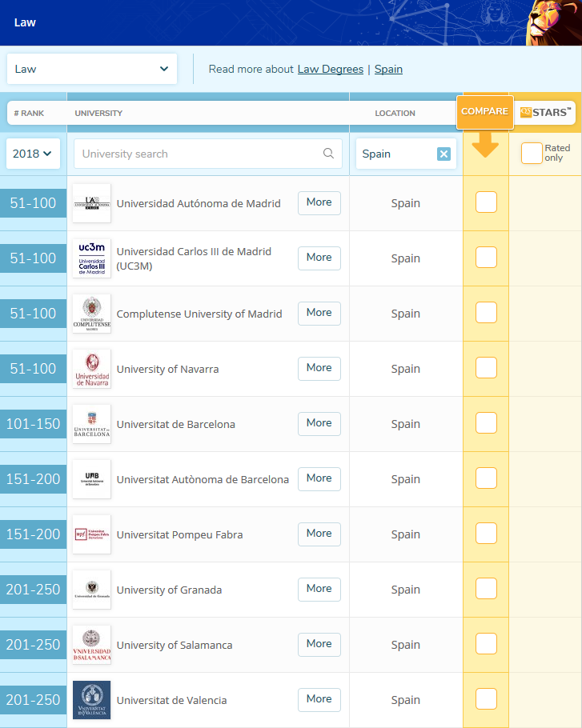Click More for University of Navarra
The width and height of the screenshot is (582, 728).
pyautogui.click(x=319, y=369)
